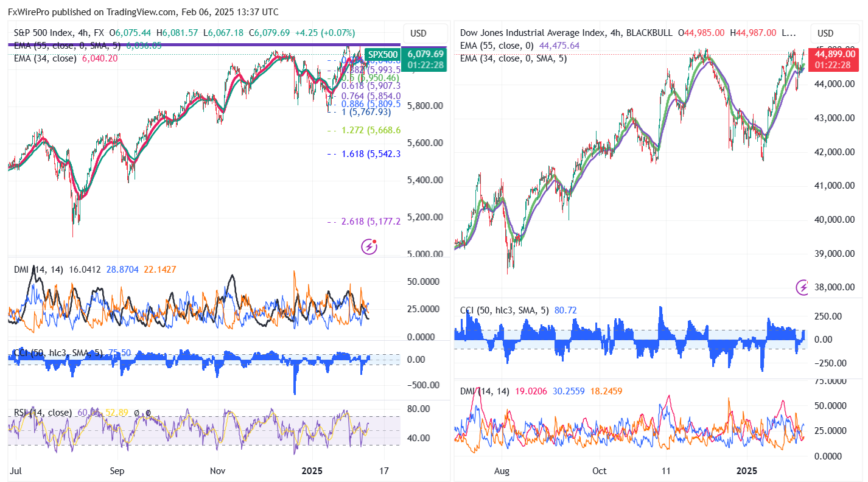This screenshot has height=482, width=868.
Task: Click Aug on the Dow Jones time axis
Action: pyautogui.click(x=502, y=471)
